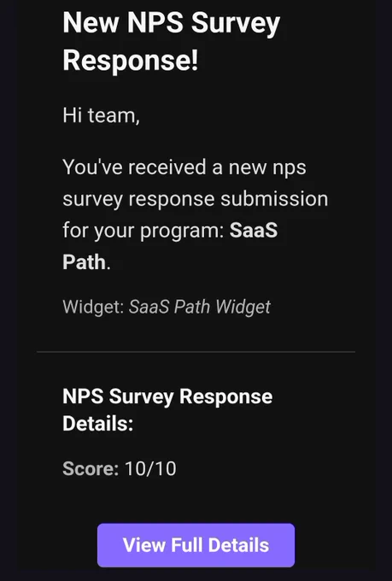The height and width of the screenshot is (581, 392).
Task: Click the bold SaaS program name
Action: tap(254, 230)
